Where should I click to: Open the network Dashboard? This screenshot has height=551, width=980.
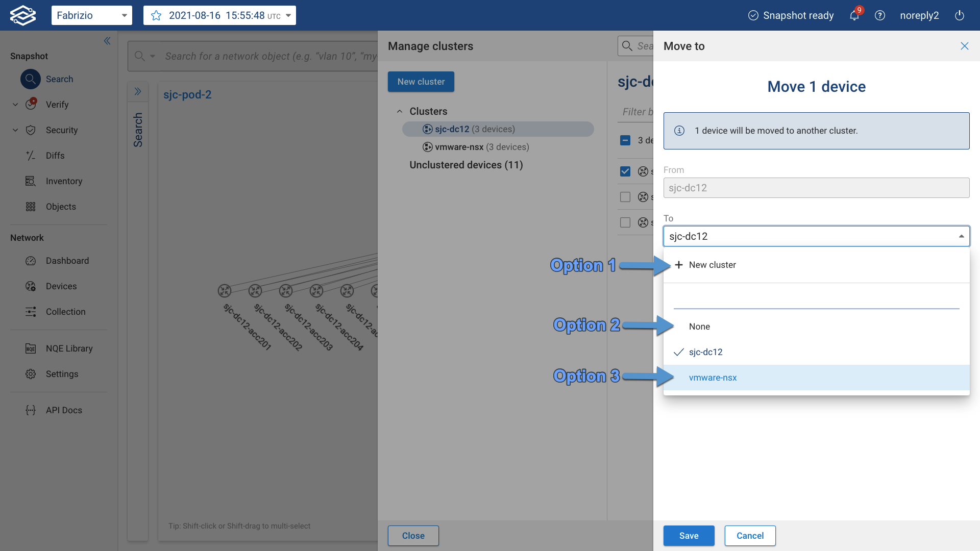[67, 261]
